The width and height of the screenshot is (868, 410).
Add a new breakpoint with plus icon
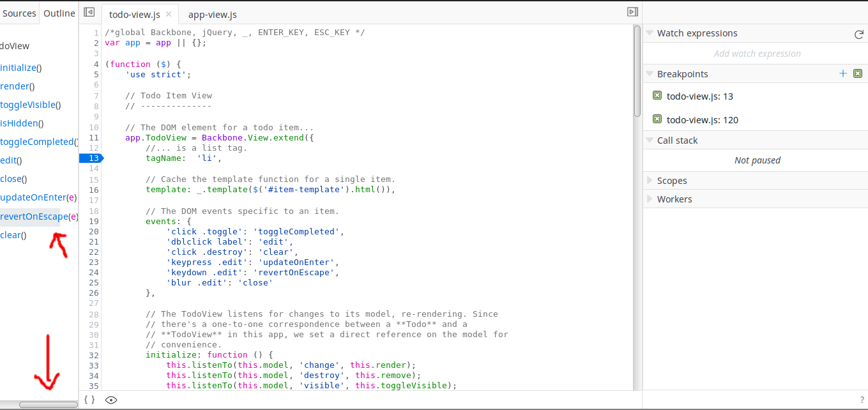click(x=843, y=73)
